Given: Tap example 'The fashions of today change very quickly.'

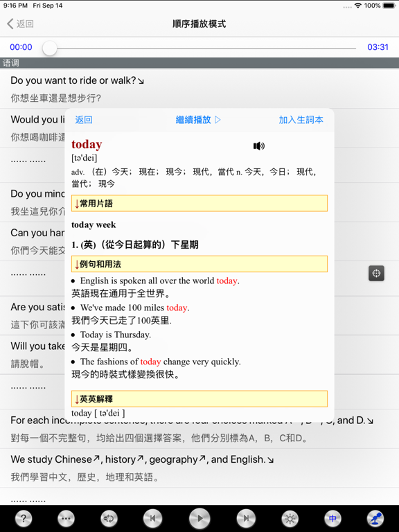Looking at the screenshot, I should [161, 362].
